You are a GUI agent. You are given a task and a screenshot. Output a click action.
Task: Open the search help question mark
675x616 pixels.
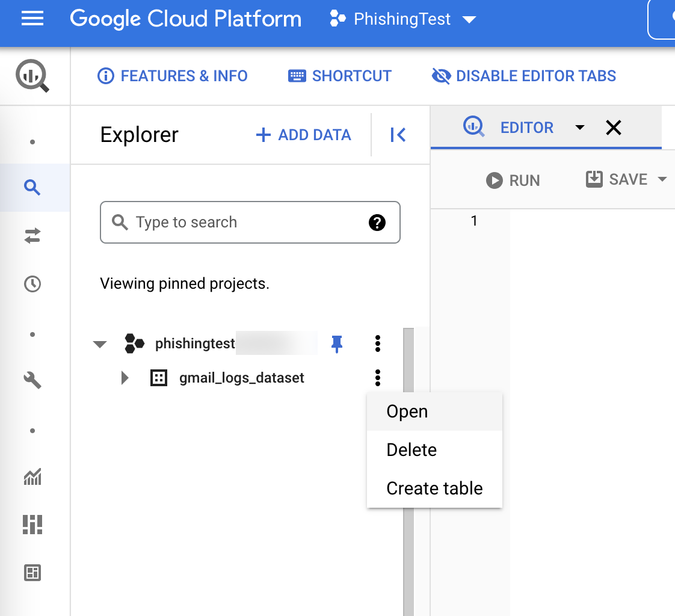377,223
